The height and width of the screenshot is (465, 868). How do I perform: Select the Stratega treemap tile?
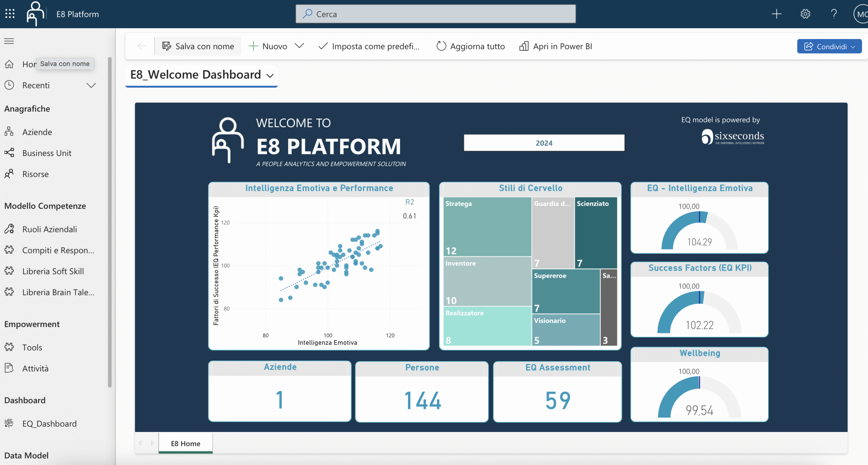(487, 227)
